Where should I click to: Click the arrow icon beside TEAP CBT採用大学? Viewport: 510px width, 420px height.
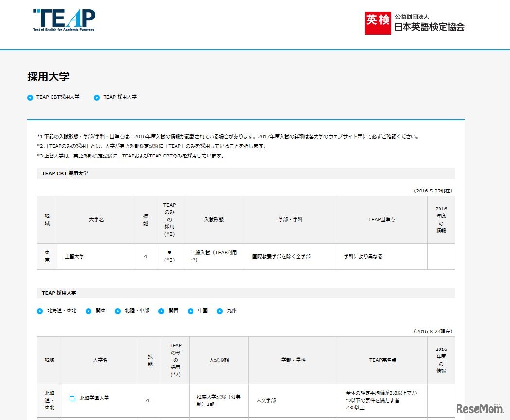pyautogui.click(x=30, y=97)
